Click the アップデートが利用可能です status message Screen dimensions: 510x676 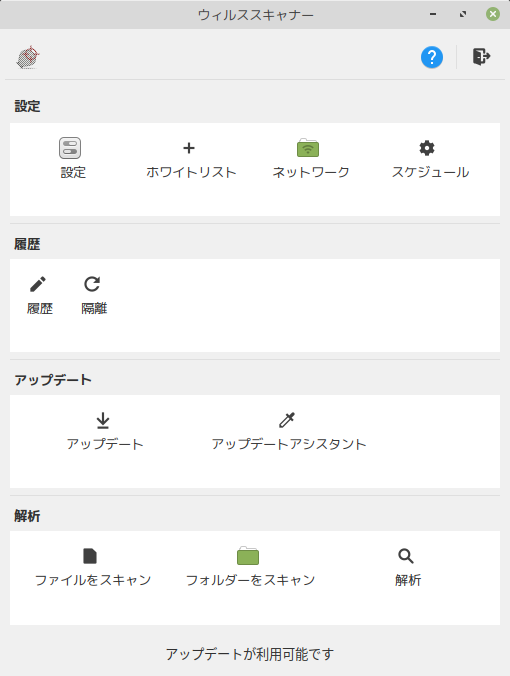click(250, 654)
